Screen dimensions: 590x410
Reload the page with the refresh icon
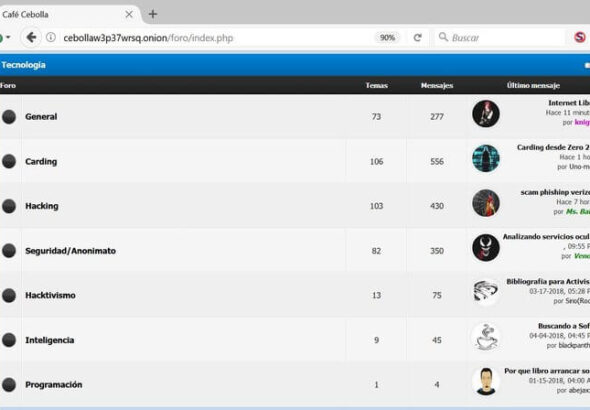click(417, 38)
